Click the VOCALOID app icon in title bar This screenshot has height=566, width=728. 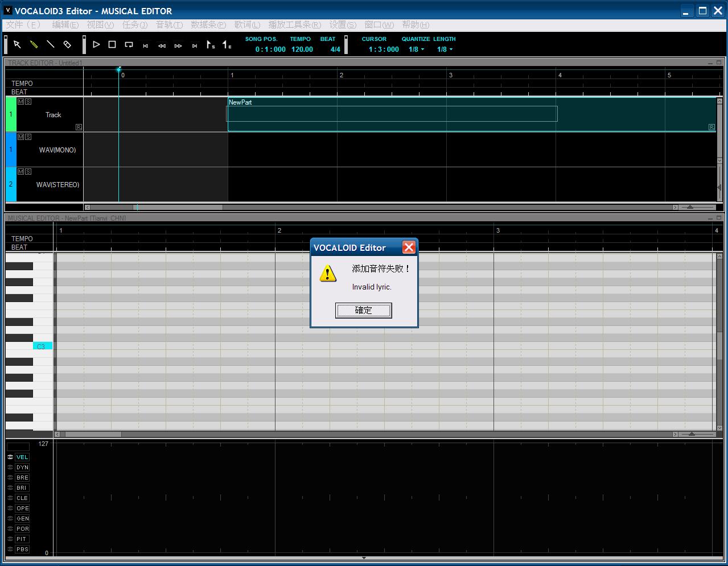pos(8,10)
